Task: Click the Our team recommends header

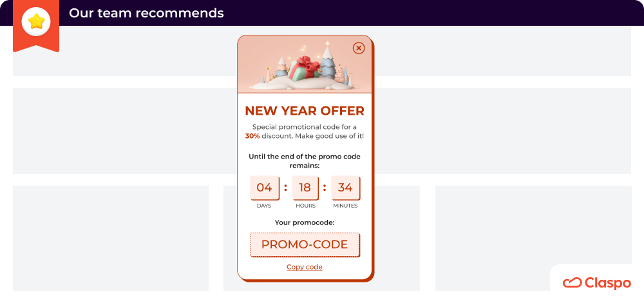Action: pyautogui.click(x=146, y=13)
